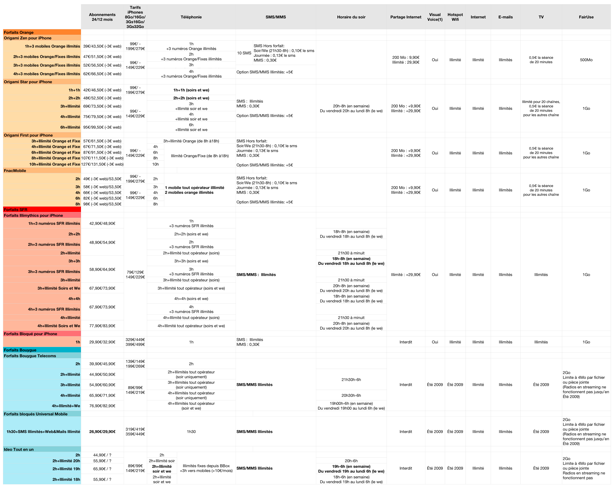Click 'Forfaits Bloqué pour iPhone' heading
Screen dimensions: 613x489
(30, 334)
